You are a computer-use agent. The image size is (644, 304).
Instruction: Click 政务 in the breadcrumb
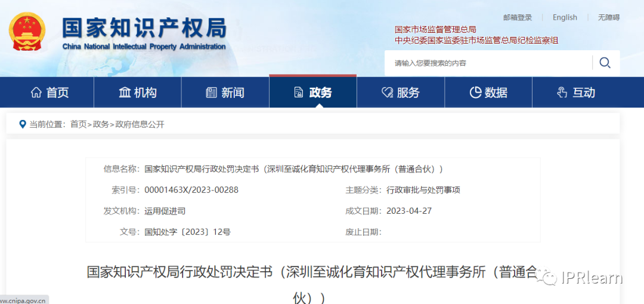[x=101, y=124]
